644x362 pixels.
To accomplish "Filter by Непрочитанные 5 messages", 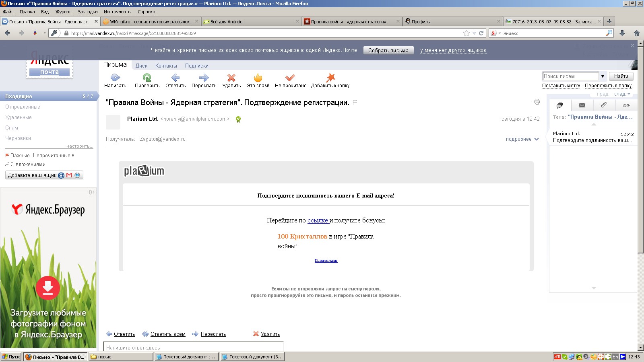I will pyautogui.click(x=54, y=156).
